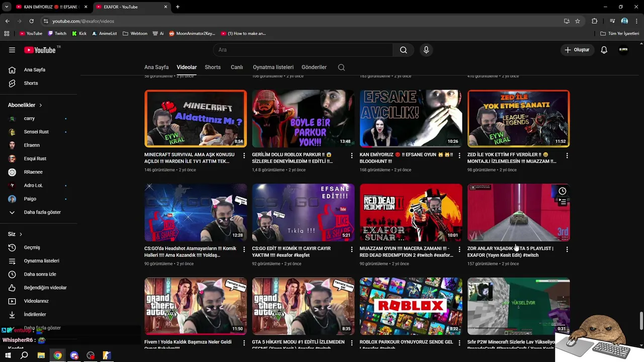Start voice search with microphone icon

click(426, 50)
